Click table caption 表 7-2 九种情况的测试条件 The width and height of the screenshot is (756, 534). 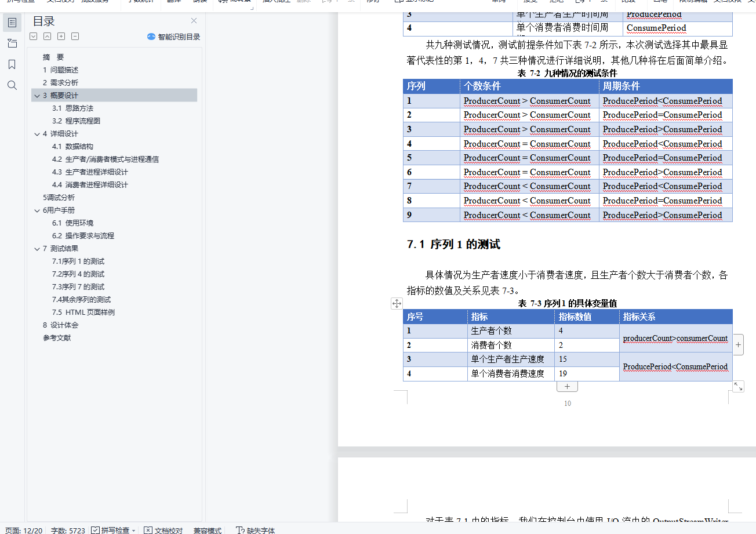pos(568,74)
